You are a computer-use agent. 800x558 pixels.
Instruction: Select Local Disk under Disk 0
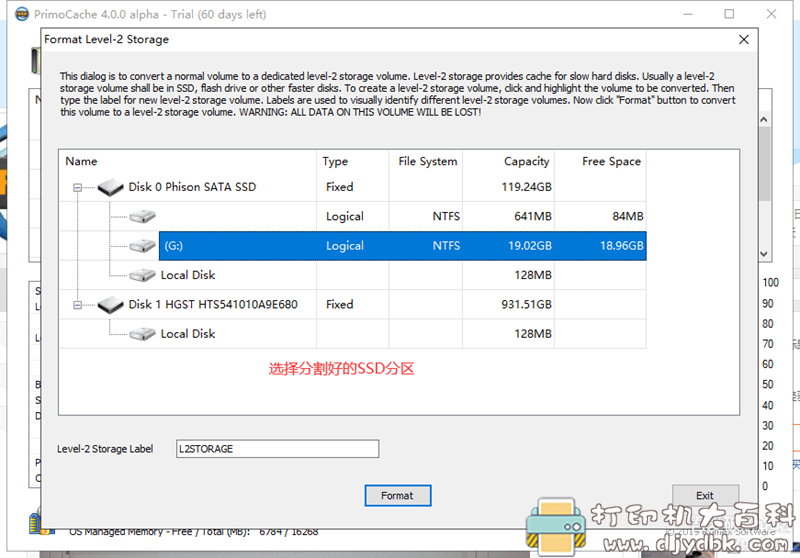[x=188, y=275]
